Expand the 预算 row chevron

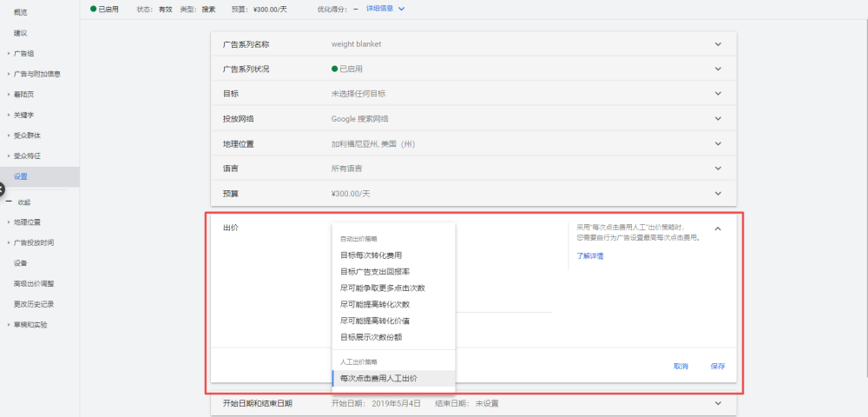tap(717, 193)
